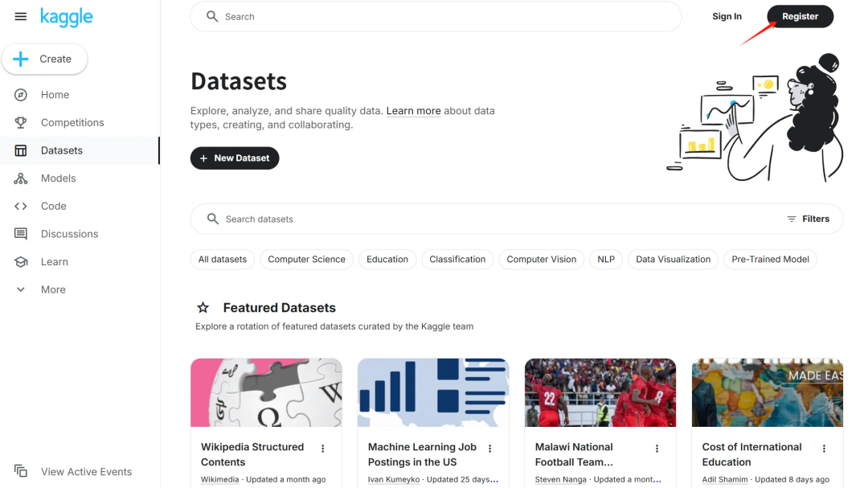
Task: Toggle the NLP category filter chip
Action: click(x=605, y=259)
